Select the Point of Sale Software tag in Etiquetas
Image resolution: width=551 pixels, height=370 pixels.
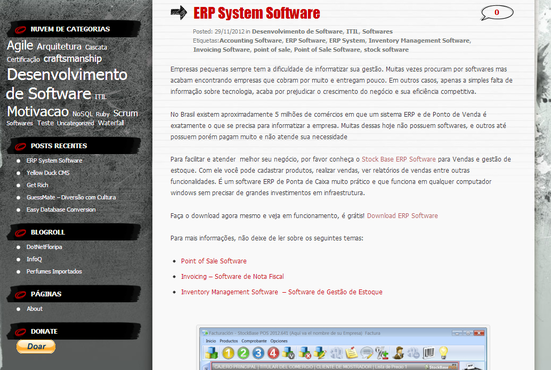coord(327,50)
